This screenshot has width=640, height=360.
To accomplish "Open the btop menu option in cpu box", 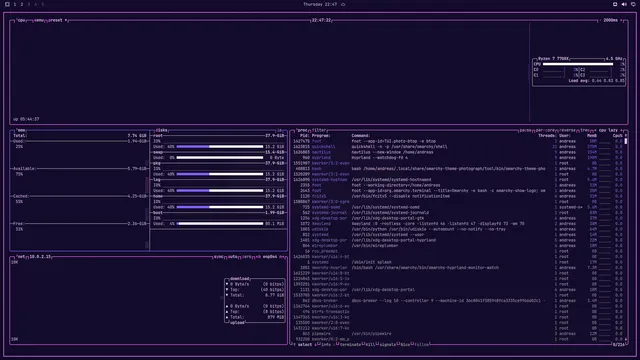I will tap(39, 20).
